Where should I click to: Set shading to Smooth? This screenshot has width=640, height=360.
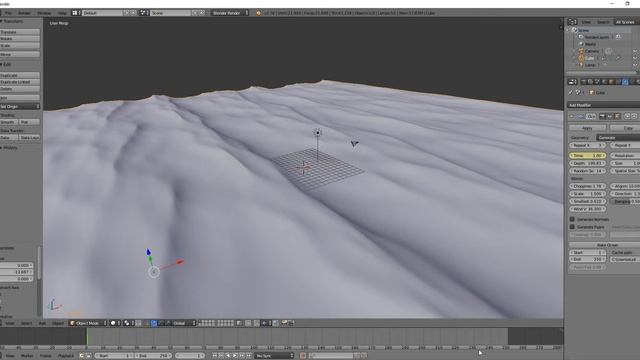pos(9,122)
